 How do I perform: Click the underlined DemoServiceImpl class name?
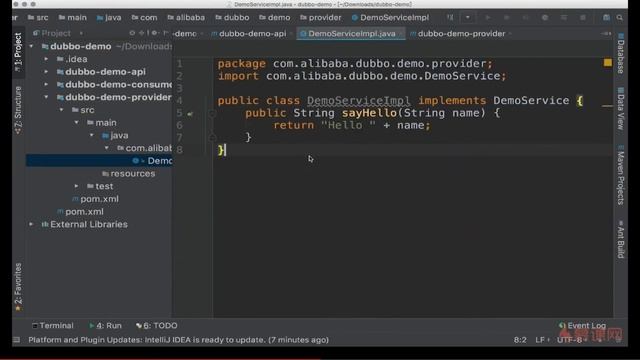[358, 101]
